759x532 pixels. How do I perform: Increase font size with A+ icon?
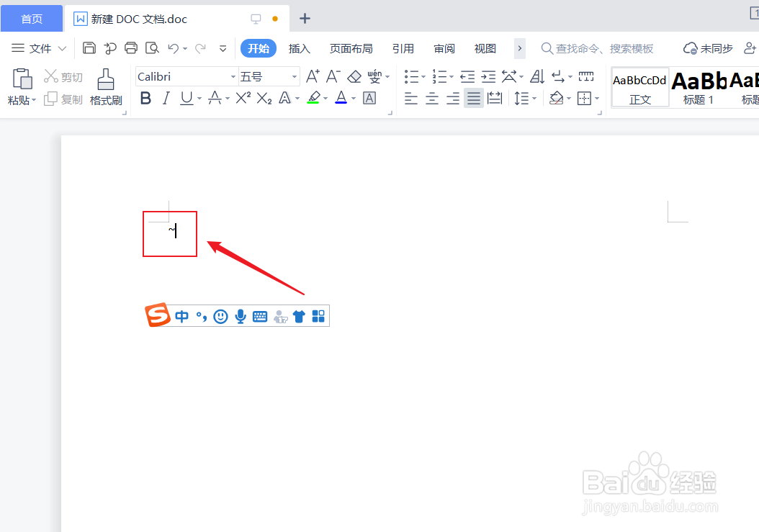coord(313,76)
